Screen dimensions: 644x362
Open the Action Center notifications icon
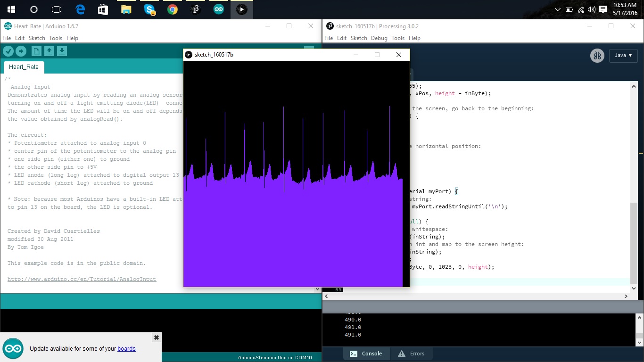pos(603,9)
